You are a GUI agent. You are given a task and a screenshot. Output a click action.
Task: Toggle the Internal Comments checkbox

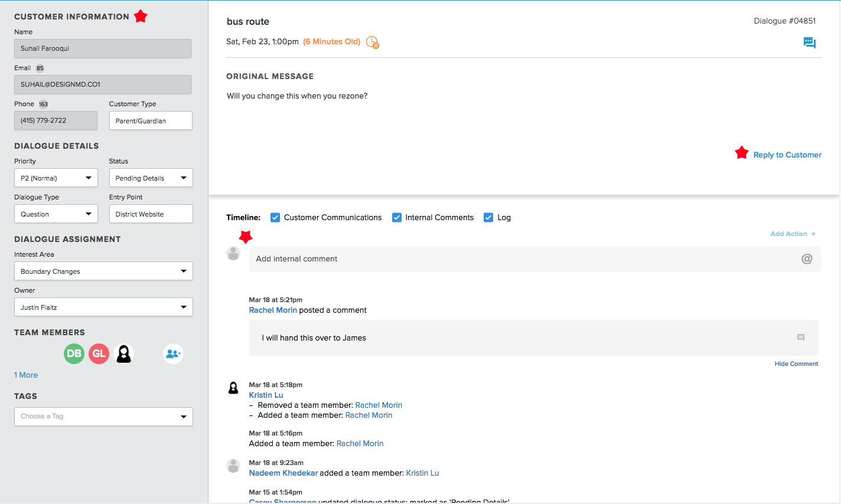(x=397, y=217)
